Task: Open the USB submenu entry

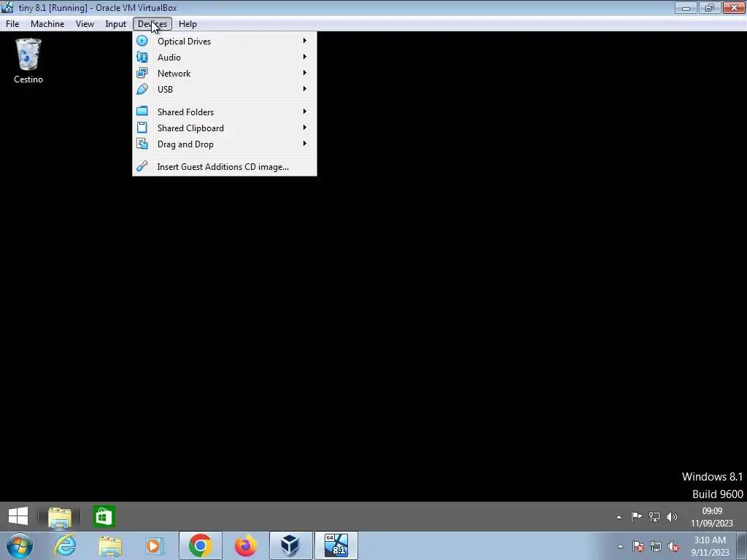Action: click(225, 90)
